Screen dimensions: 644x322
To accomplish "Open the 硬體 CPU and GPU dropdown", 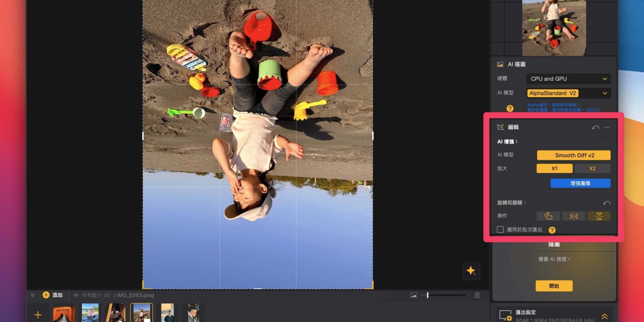I will point(568,79).
